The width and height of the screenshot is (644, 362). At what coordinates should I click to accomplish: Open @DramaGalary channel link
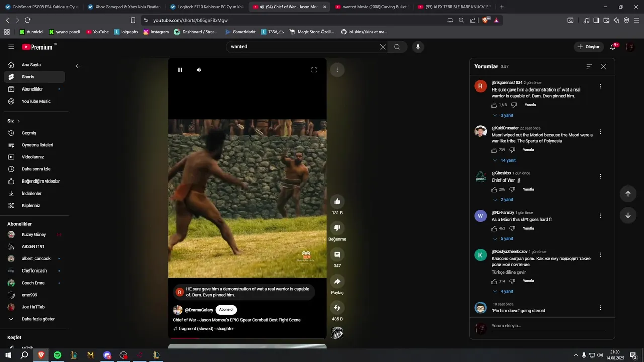pos(199,310)
